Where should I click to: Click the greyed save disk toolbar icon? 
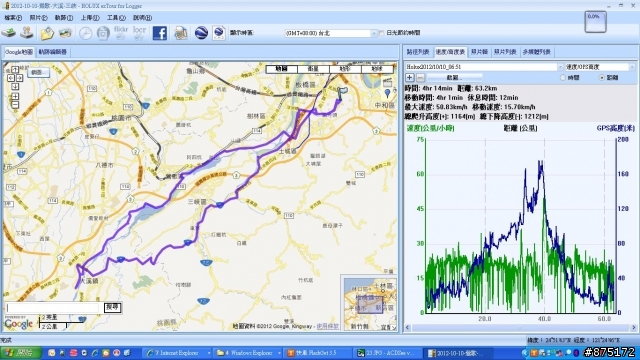[x=103, y=33]
